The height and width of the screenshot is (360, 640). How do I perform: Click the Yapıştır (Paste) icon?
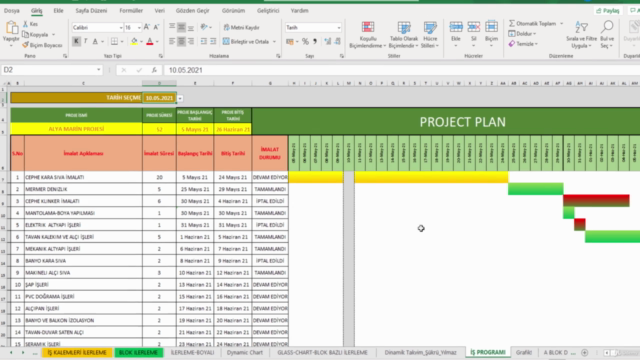click(11, 28)
